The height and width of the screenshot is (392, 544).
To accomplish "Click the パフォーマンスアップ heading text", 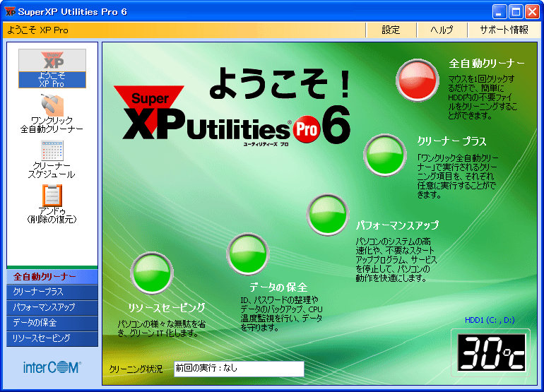I will (x=397, y=225).
